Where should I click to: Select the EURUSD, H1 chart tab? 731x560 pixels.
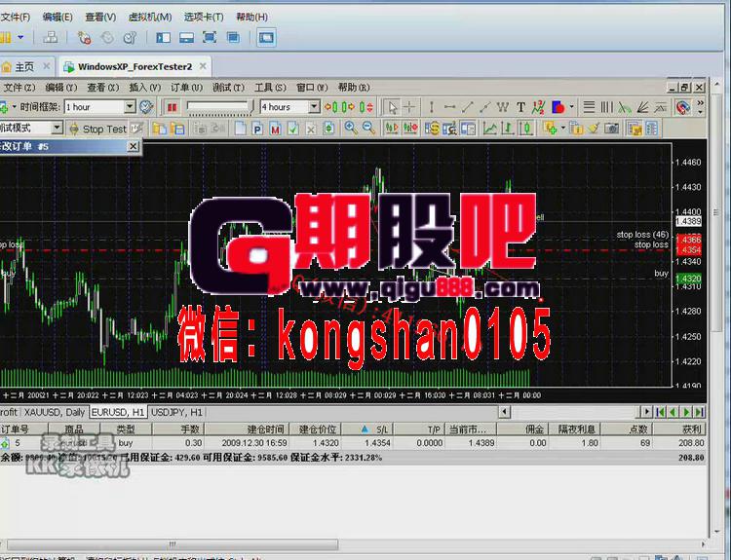point(118,412)
